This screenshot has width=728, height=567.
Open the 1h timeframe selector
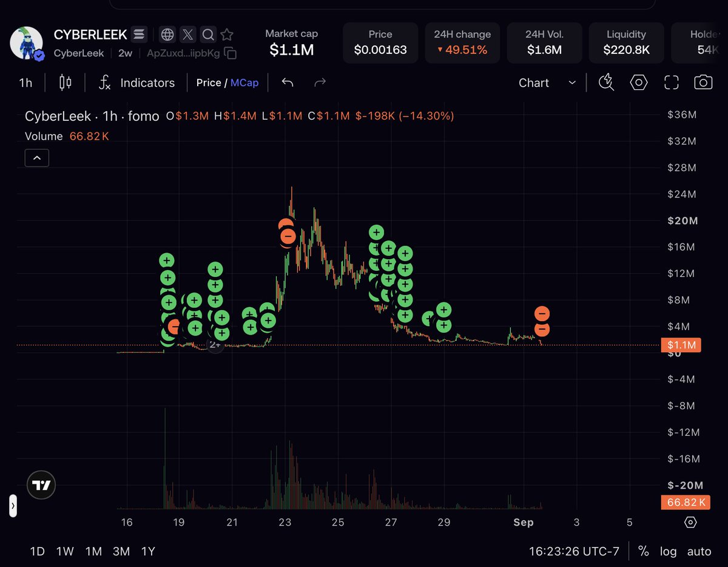pos(25,83)
